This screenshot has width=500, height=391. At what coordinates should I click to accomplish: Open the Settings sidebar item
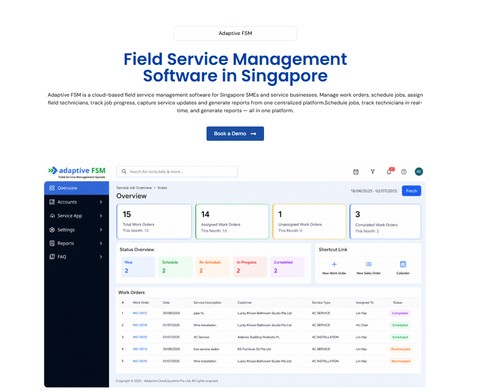pos(77,230)
